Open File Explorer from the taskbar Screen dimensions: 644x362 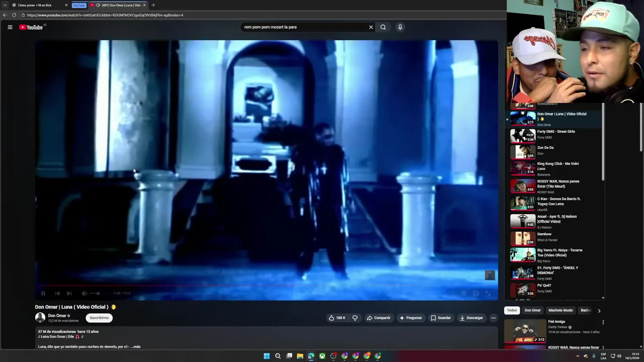(x=300, y=356)
